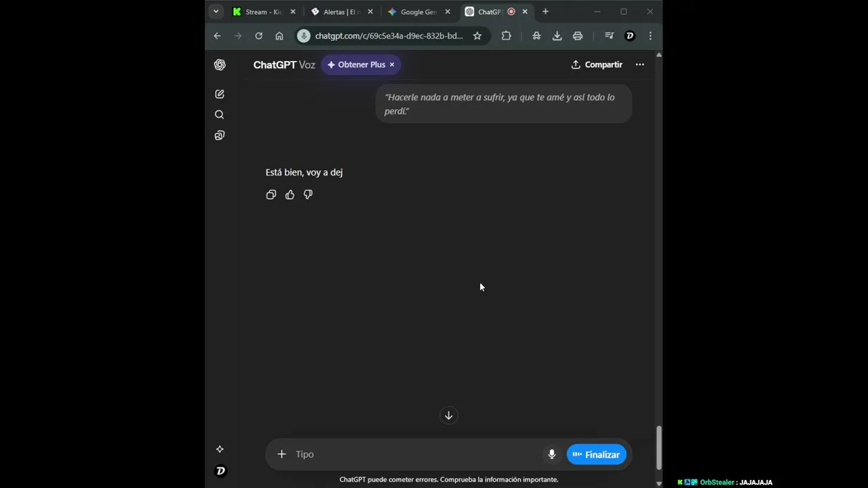Click the incognito-style extension icon

click(x=536, y=36)
